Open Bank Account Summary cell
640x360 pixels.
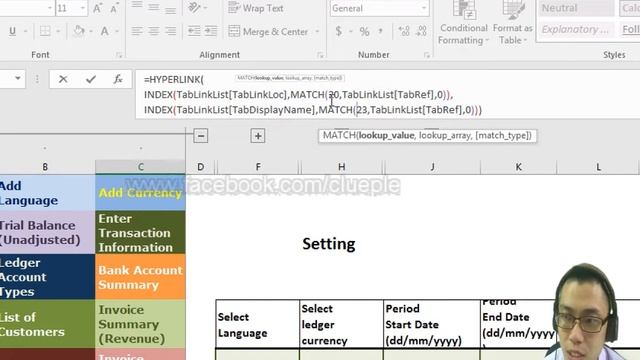[x=140, y=277]
